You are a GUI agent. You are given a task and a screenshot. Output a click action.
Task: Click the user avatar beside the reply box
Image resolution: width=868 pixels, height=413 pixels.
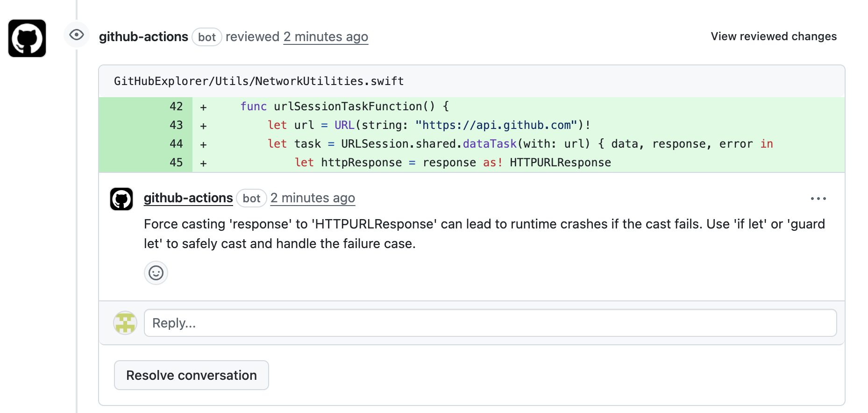pos(125,323)
